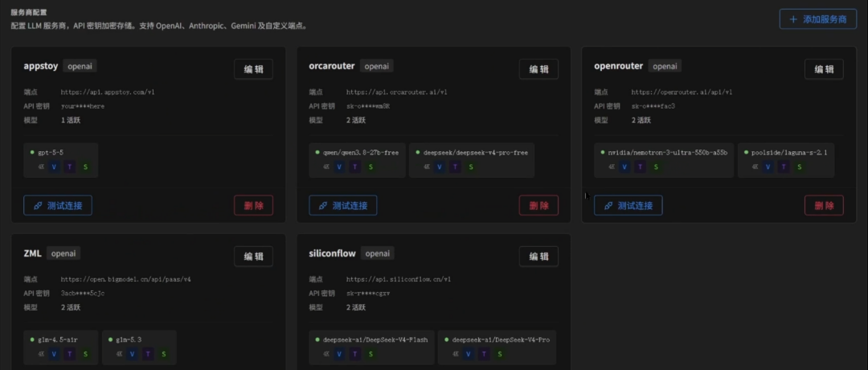Select the poolside/laguna-s-2.1 model name
Viewport: 868px width, 370px height.
(x=789, y=152)
